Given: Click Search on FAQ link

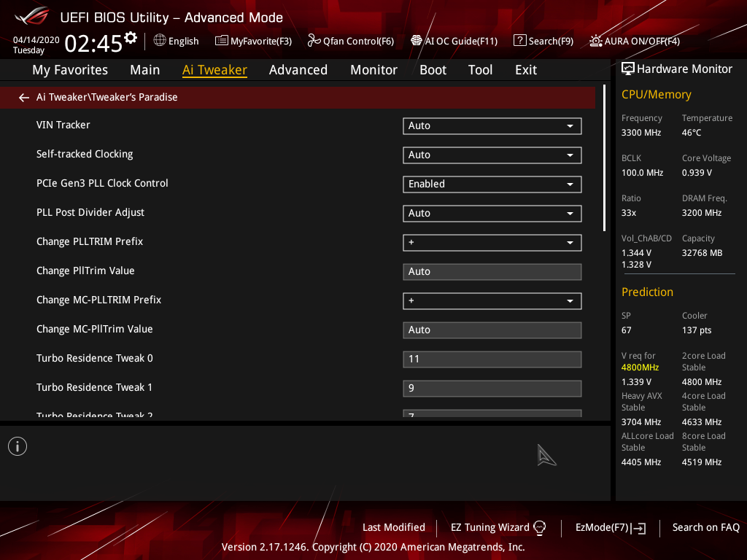Looking at the screenshot, I should [x=705, y=528].
